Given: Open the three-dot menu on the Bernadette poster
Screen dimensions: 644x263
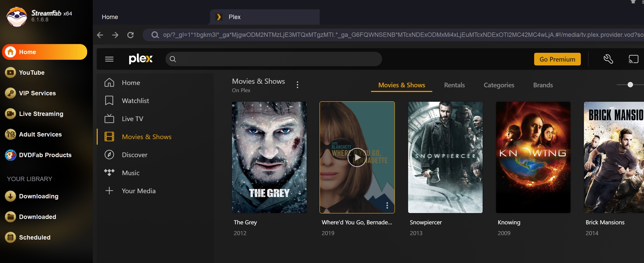Looking at the screenshot, I should (387, 205).
